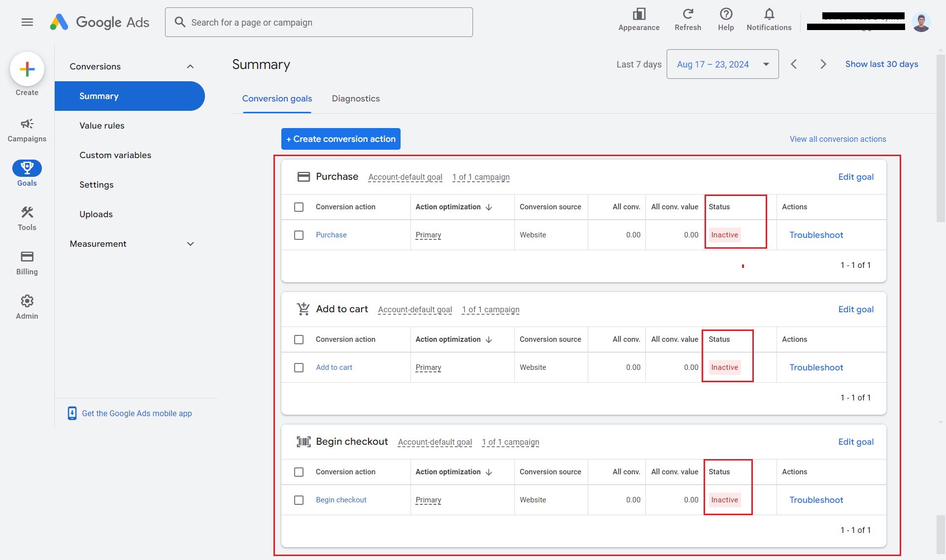
Task: Open the Begin checkout conversion action link
Action: pyautogui.click(x=341, y=500)
